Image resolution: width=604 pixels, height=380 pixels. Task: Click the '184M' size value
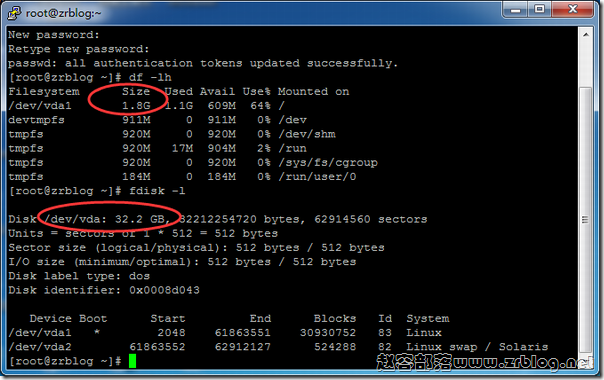click(x=136, y=177)
